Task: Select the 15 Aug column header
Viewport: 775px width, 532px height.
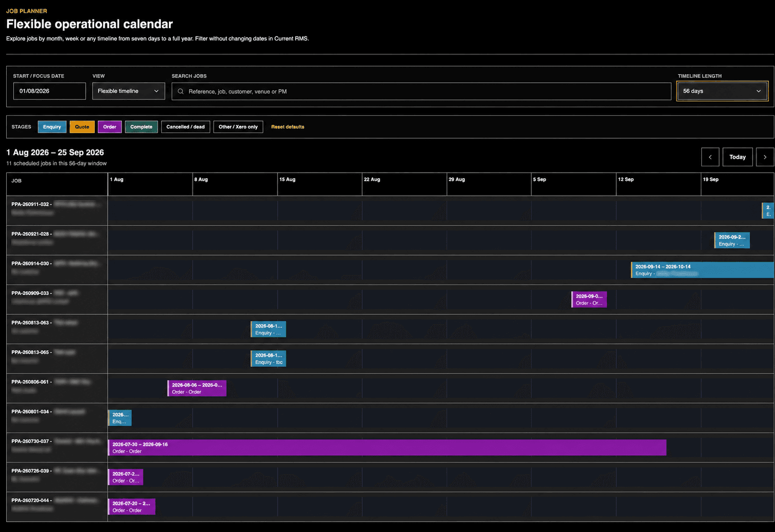Action: pos(320,184)
